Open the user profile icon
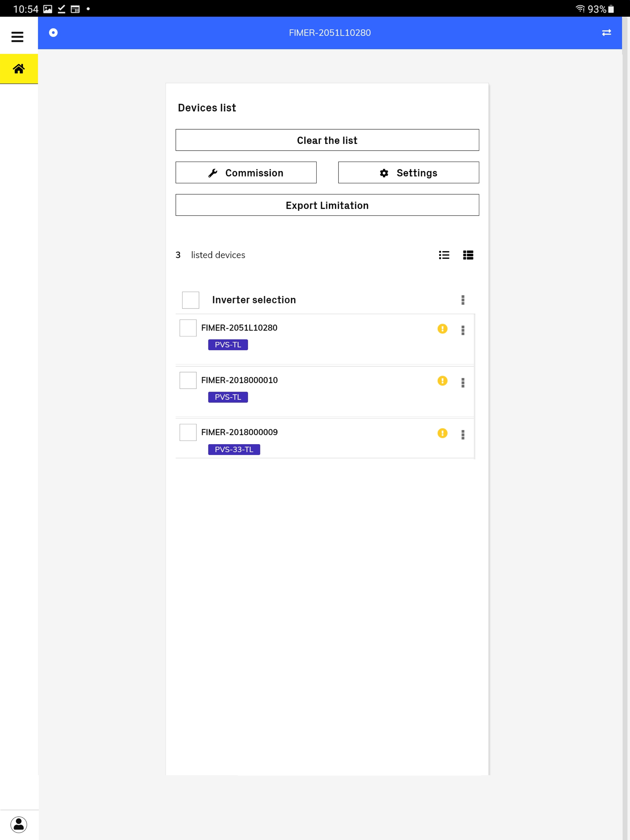Image resolution: width=630 pixels, height=840 pixels. (x=19, y=824)
